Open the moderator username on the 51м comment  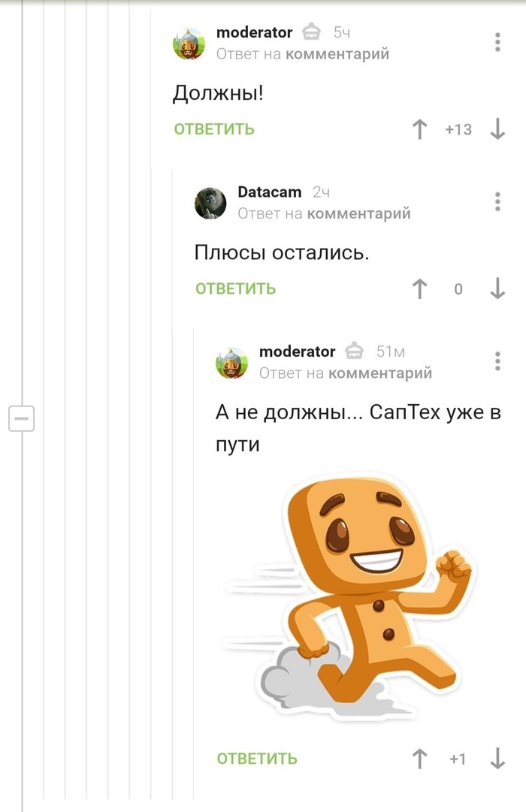pos(297,352)
